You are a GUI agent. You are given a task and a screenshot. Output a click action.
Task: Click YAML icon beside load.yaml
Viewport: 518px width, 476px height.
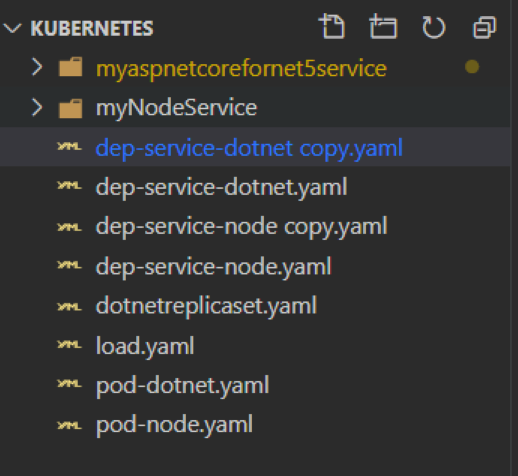click(x=69, y=344)
